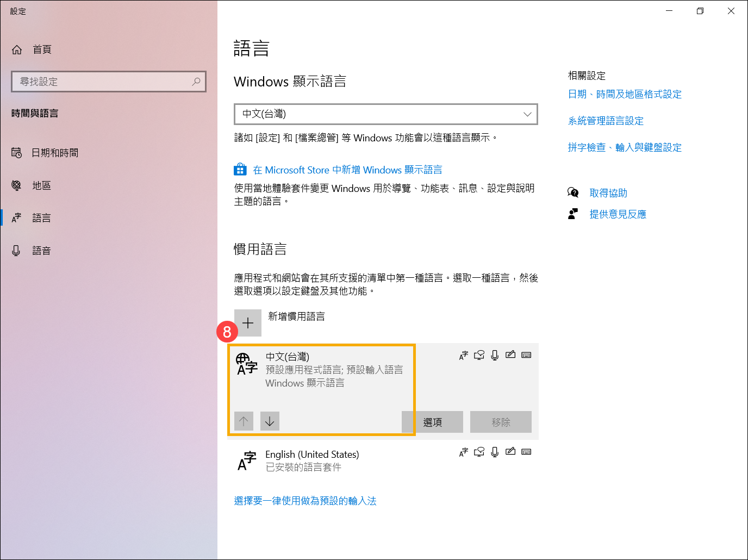This screenshot has width=748, height=560.
Task: Click the text-to-speech icon in the English row
Action: [x=479, y=452]
